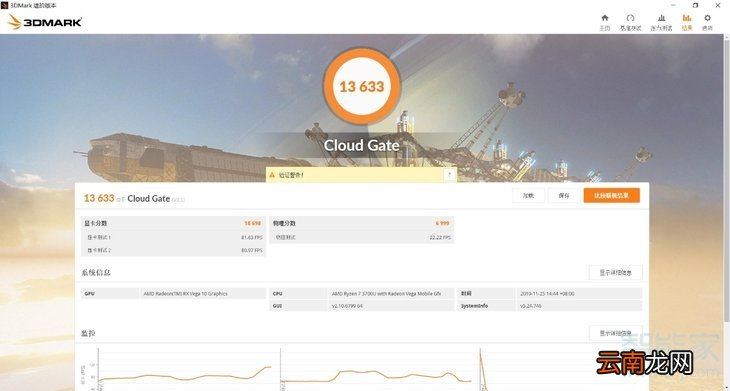Click GUI version v2.10.6799 64
730x391 pixels.
pyautogui.click(x=347, y=306)
